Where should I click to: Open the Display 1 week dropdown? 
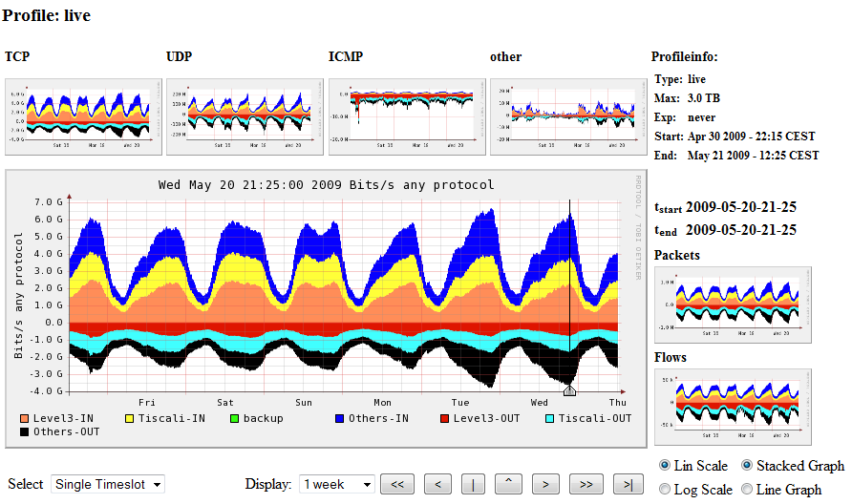[x=337, y=484]
